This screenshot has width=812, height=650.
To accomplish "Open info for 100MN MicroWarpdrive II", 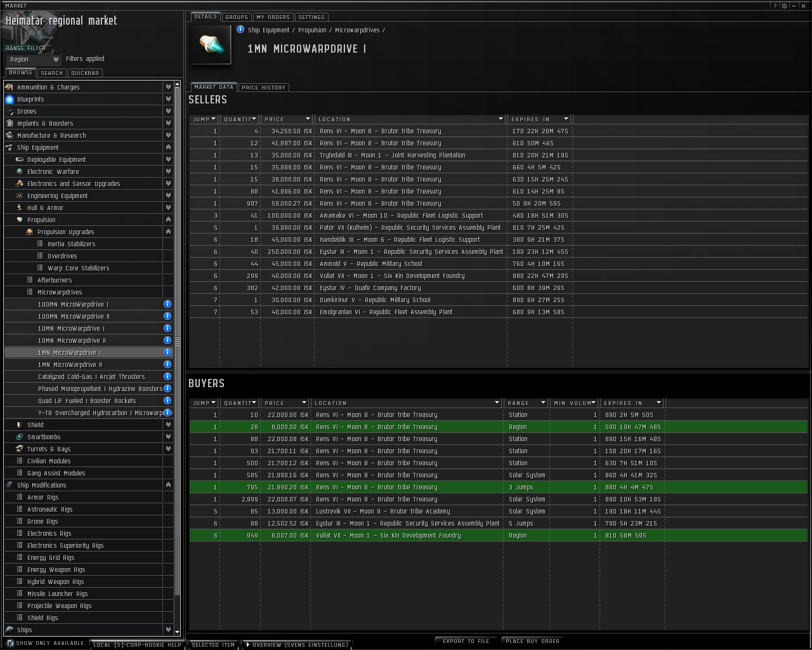I will pyautogui.click(x=167, y=316).
